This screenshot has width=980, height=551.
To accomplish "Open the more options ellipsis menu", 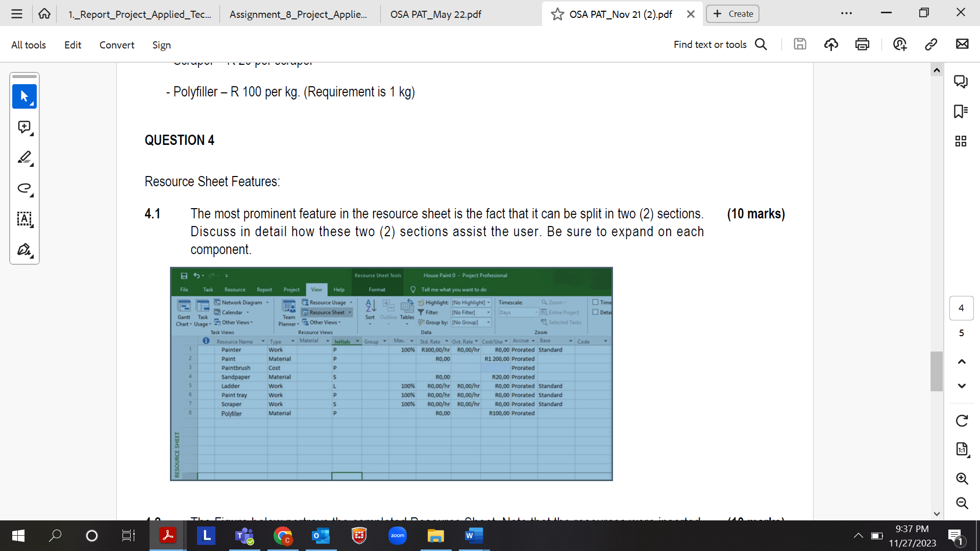I will point(847,14).
